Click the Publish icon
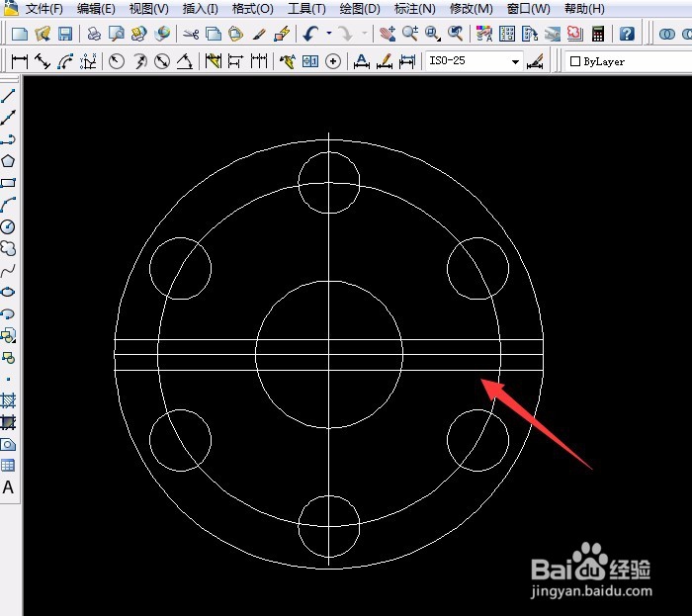Viewport: 692px width, 616px height. [139, 34]
